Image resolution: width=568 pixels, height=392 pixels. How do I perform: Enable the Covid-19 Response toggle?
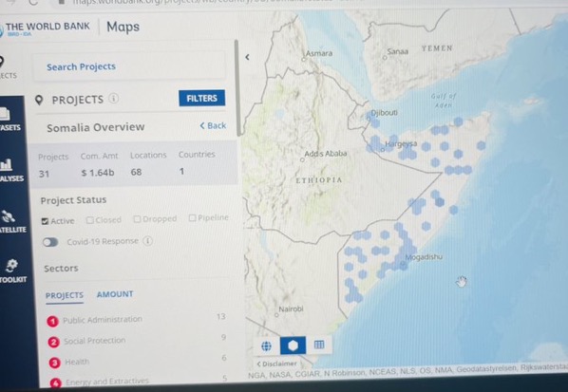point(50,242)
